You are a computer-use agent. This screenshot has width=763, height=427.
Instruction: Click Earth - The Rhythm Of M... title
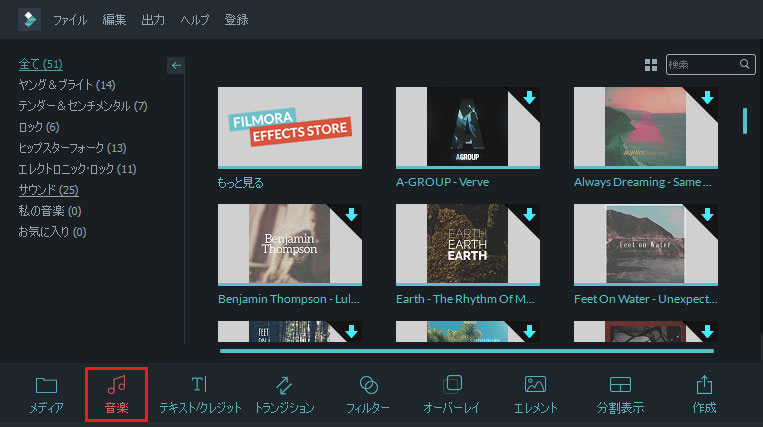click(465, 299)
